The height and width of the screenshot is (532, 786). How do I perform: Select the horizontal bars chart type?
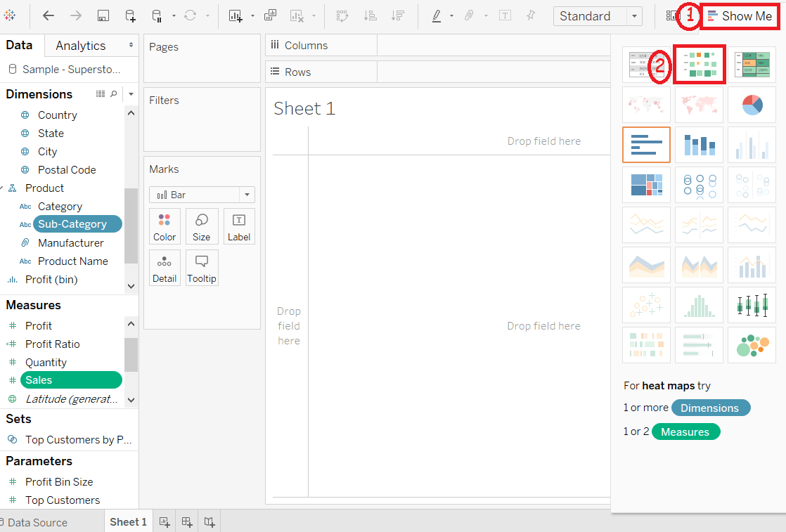tap(646, 145)
